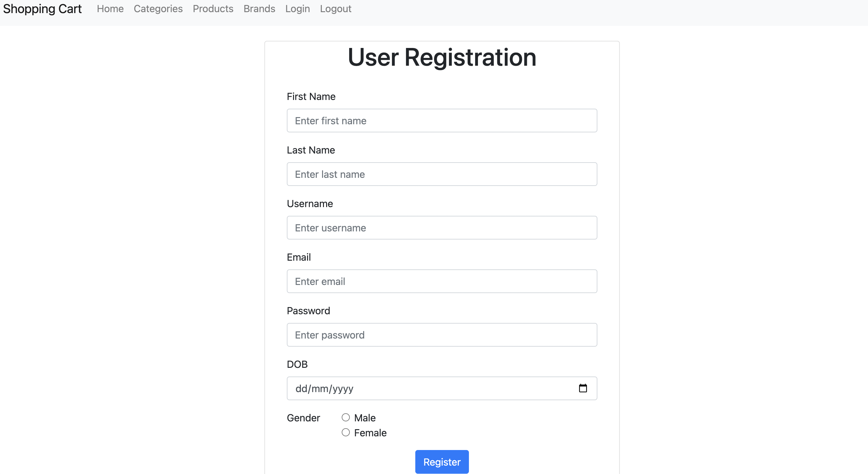Open the Categories navigation link
The width and height of the screenshot is (868, 474).
(x=158, y=9)
